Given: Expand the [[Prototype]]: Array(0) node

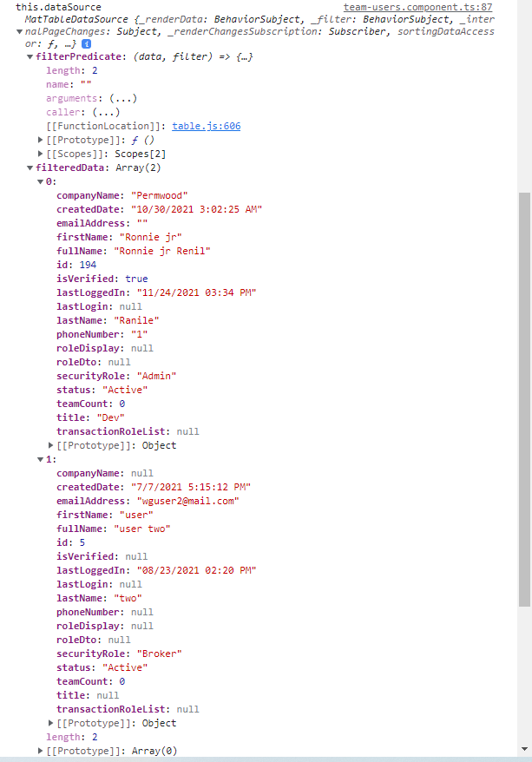Looking at the screenshot, I should click(x=41, y=751).
